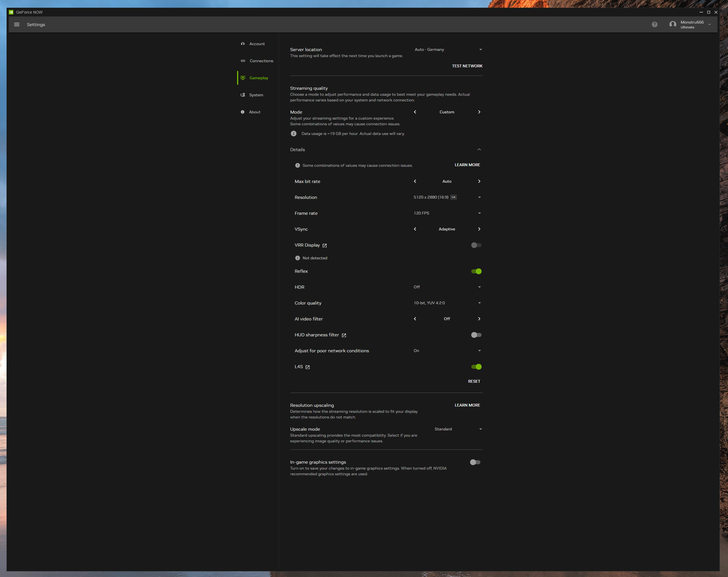Open the System settings tab

[x=256, y=95]
